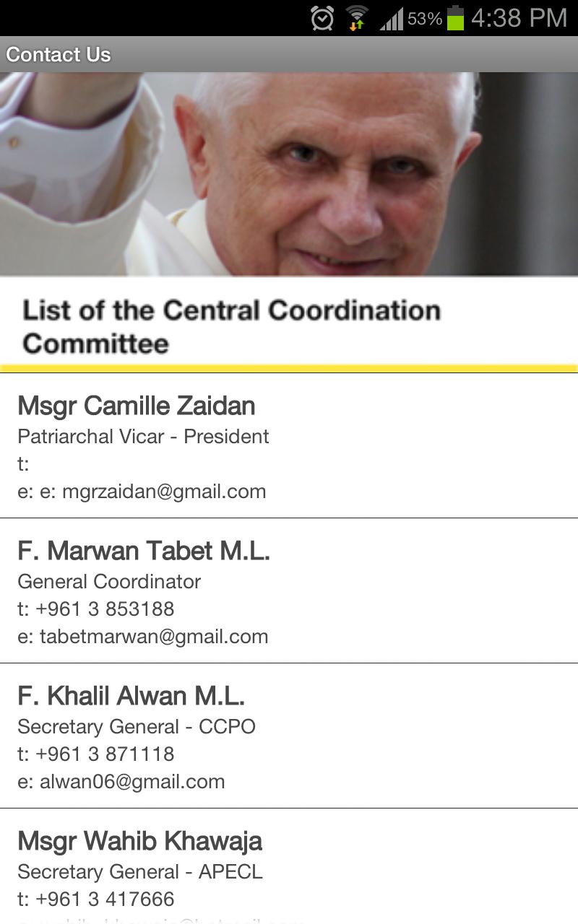578x924 pixels.
Task: Tap the 4:38 PM clock
Action: click(519, 18)
